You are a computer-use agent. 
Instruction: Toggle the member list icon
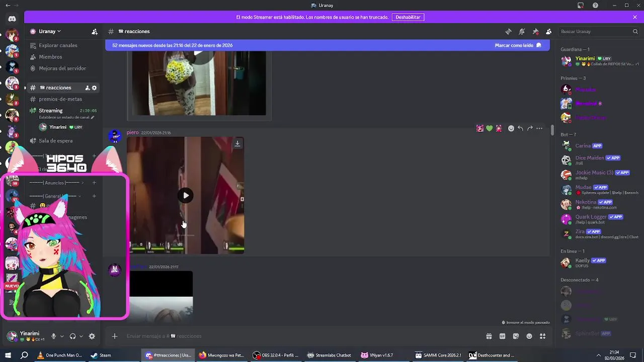[549, 31]
